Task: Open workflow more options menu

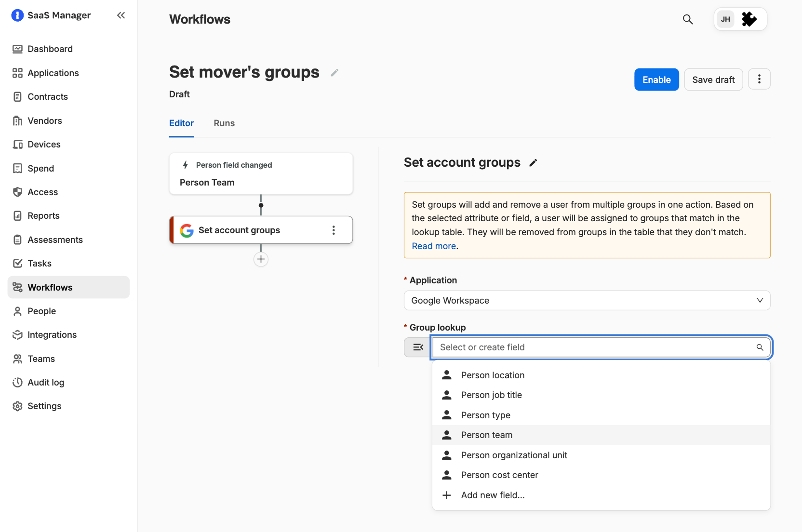Action: 759,79
